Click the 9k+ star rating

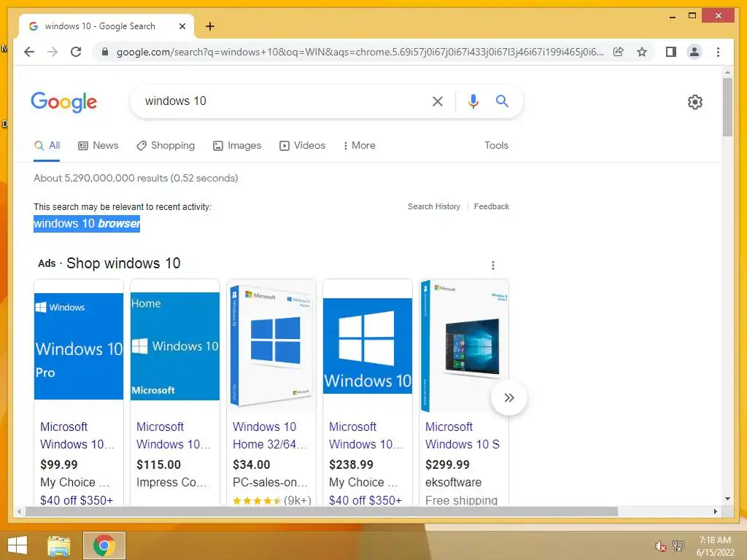pos(272,500)
